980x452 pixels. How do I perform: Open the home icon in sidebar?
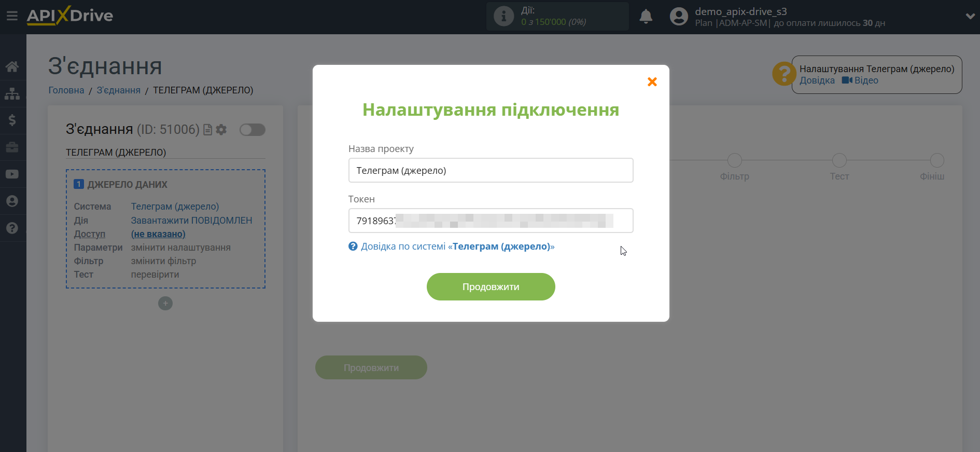[12, 66]
